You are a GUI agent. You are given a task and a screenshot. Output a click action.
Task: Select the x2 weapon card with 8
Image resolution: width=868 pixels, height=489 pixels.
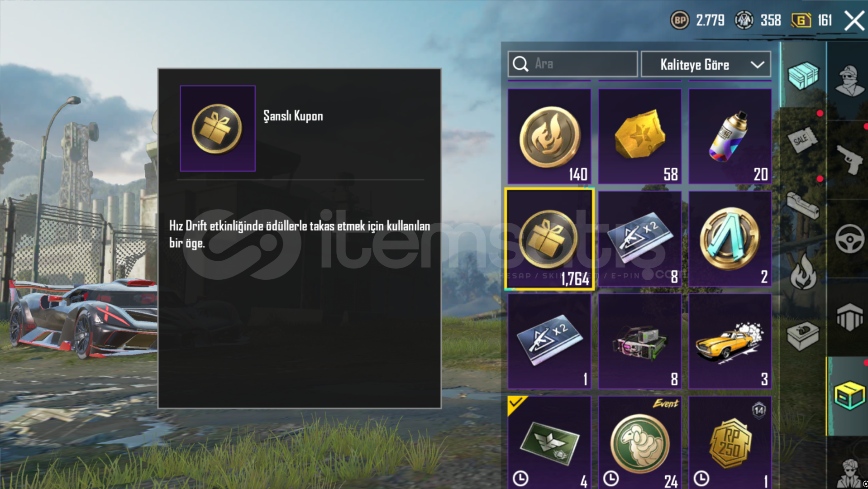tap(639, 239)
